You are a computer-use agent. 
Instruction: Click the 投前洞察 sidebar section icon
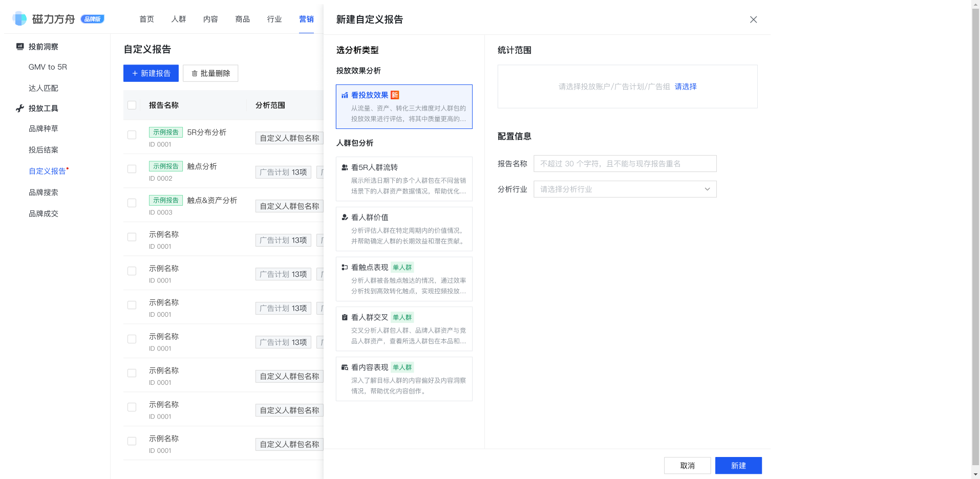click(19, 47)
